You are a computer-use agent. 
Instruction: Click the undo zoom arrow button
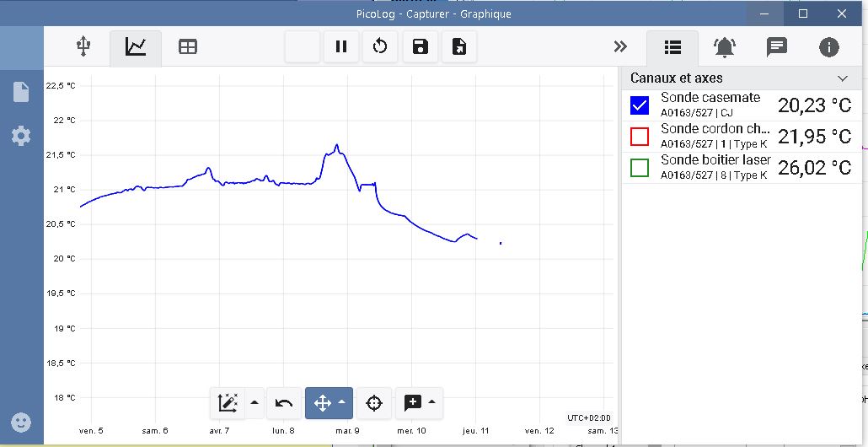click(284, 404)
